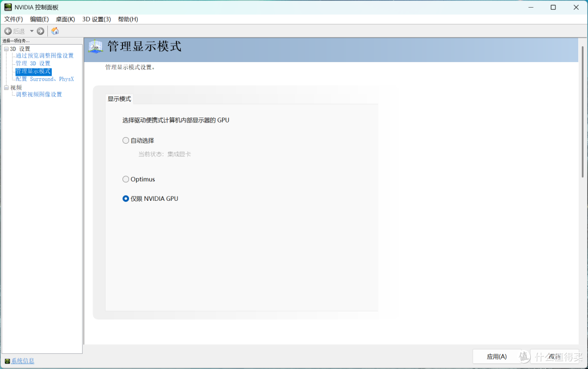Open the 编辑(E) menu
The width and height of the screenshot is (588, 369).
39,19
